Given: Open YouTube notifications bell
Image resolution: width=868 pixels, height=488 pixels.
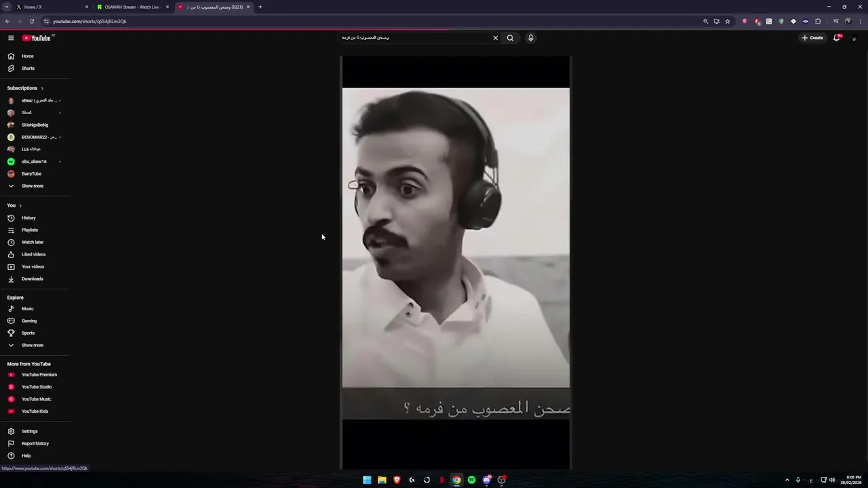Looking at the screenshot, I should (837, 38).
